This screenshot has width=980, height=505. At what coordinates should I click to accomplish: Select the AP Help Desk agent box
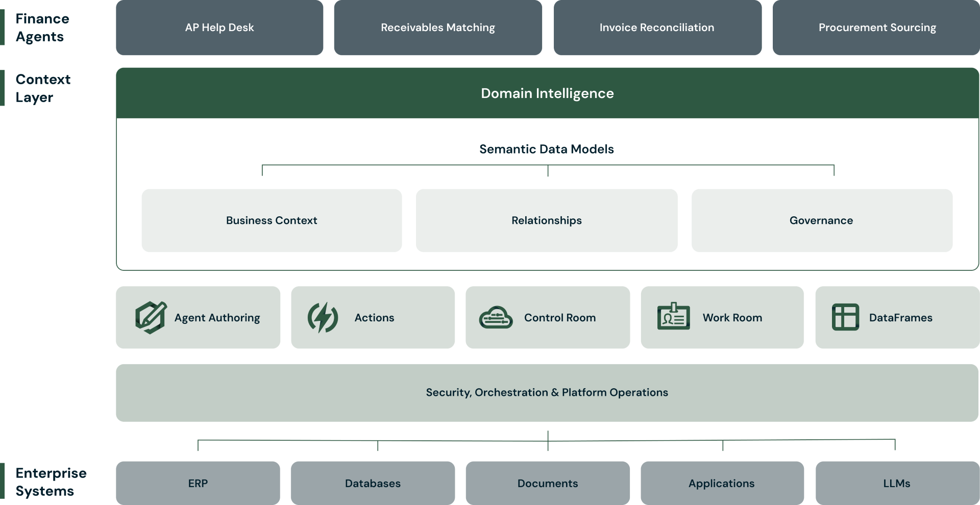219,28
